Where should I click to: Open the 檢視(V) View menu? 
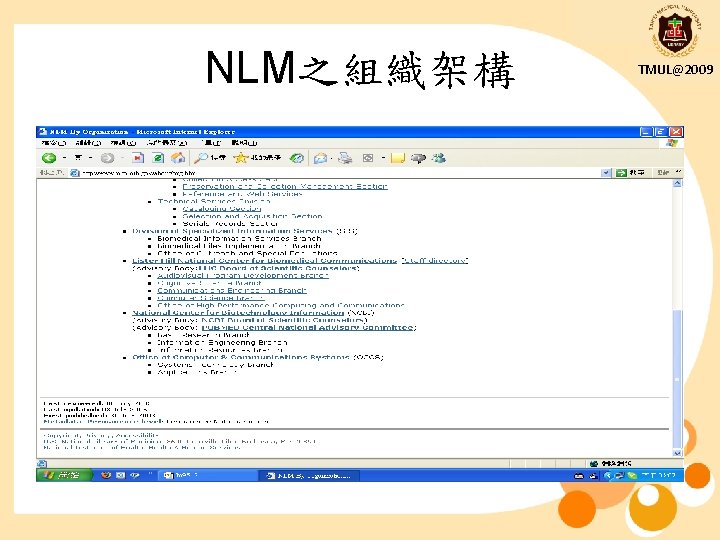[123, 143]
